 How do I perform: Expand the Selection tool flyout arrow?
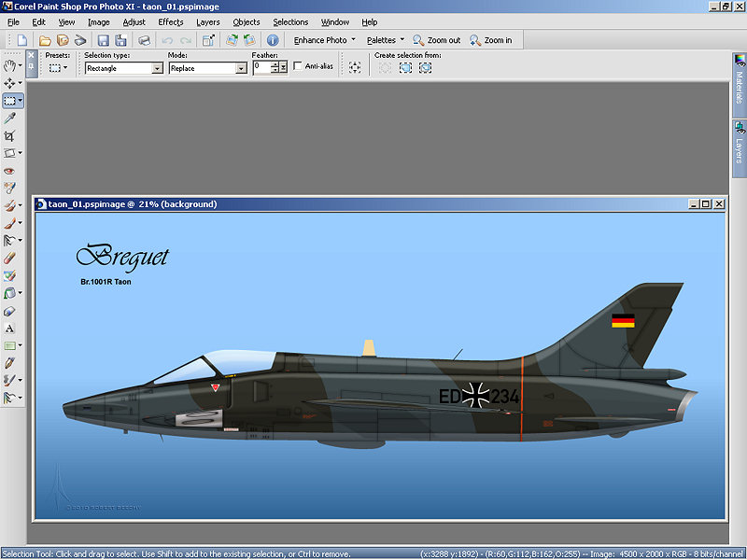coord(20,101)
